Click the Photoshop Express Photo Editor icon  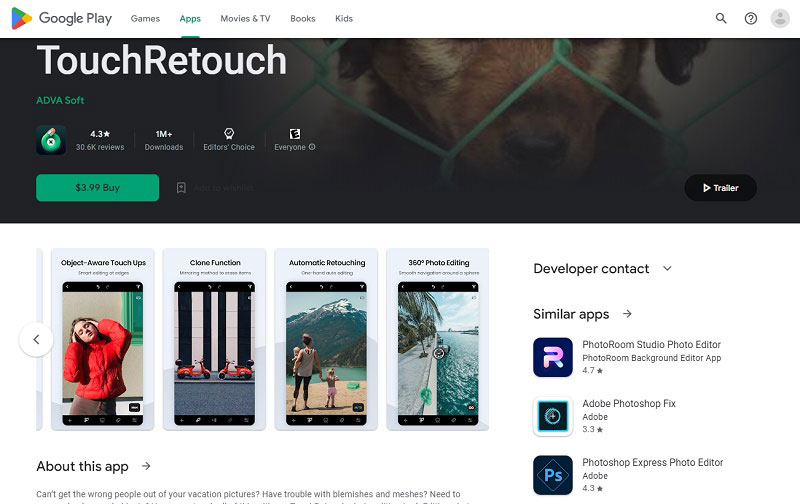(x=553, y=475)
